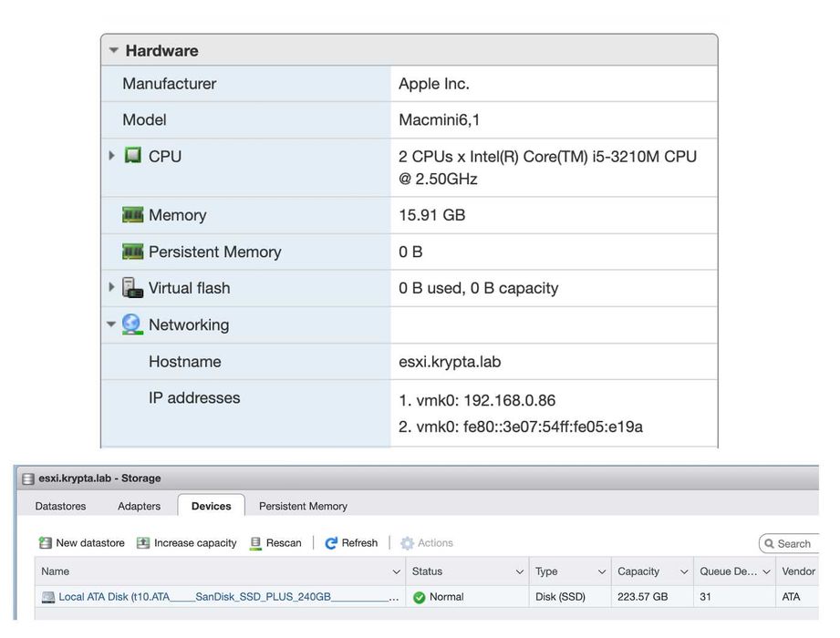
Task: Click the 15.91 GB memory value
Action: 431,214
